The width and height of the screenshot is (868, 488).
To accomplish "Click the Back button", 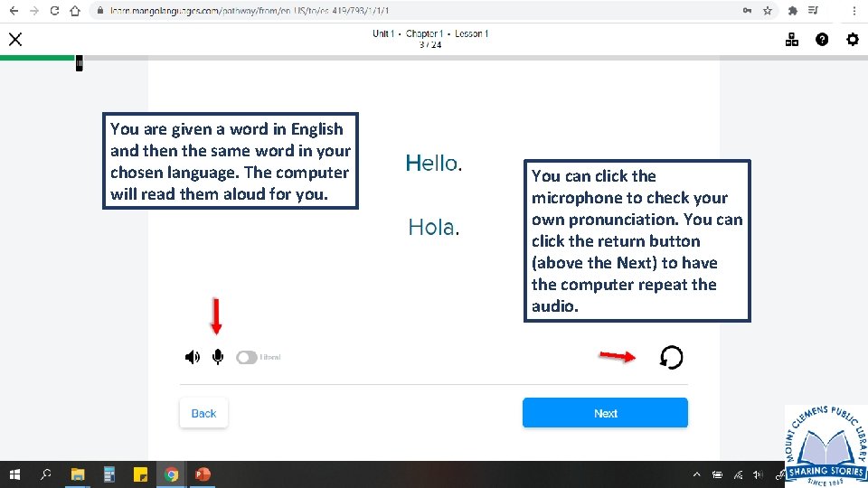I will pos(203,413).
